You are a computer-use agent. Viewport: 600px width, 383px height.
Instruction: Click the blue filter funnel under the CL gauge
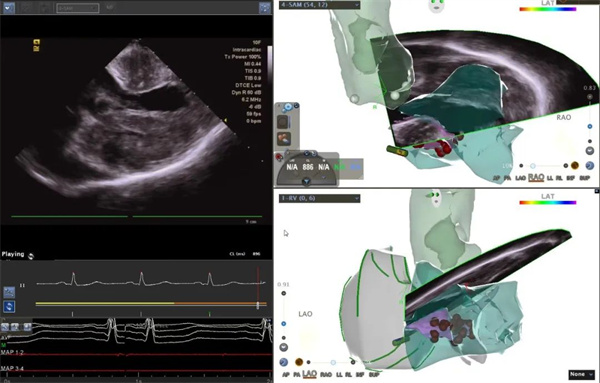tap(306, 182)
